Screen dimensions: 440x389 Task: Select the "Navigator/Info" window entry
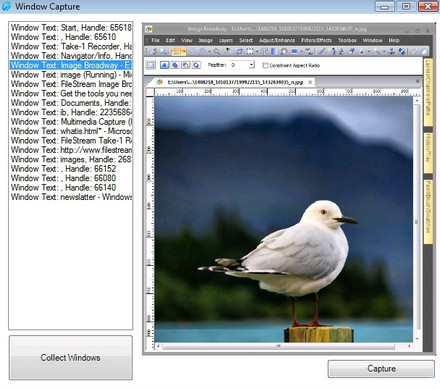coord(71,56)
